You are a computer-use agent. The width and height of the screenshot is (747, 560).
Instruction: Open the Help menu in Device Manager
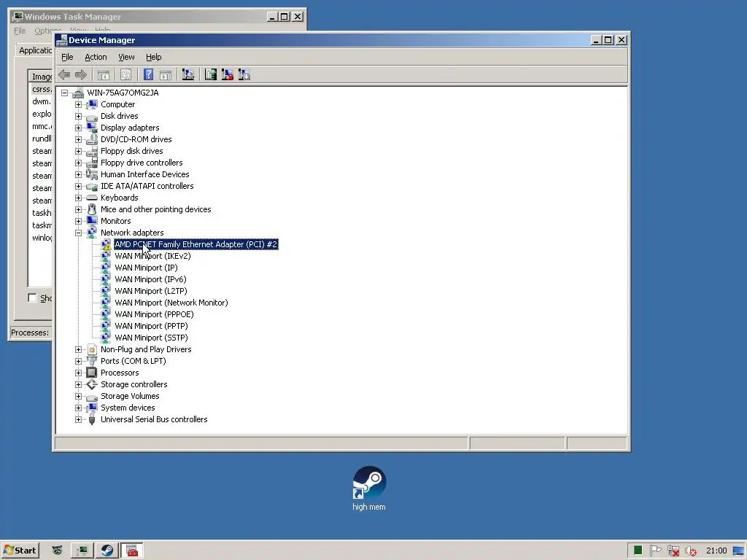click(153, 57)
